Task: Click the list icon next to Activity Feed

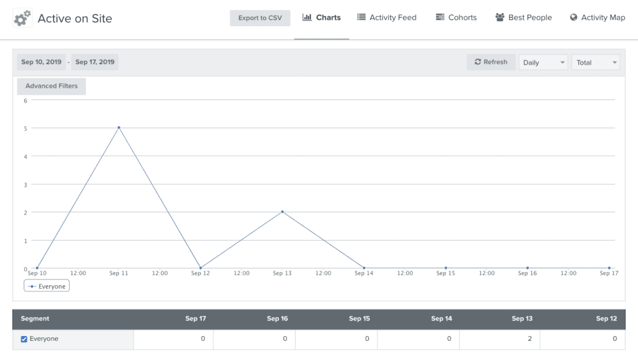Action: tap(361, 17)
